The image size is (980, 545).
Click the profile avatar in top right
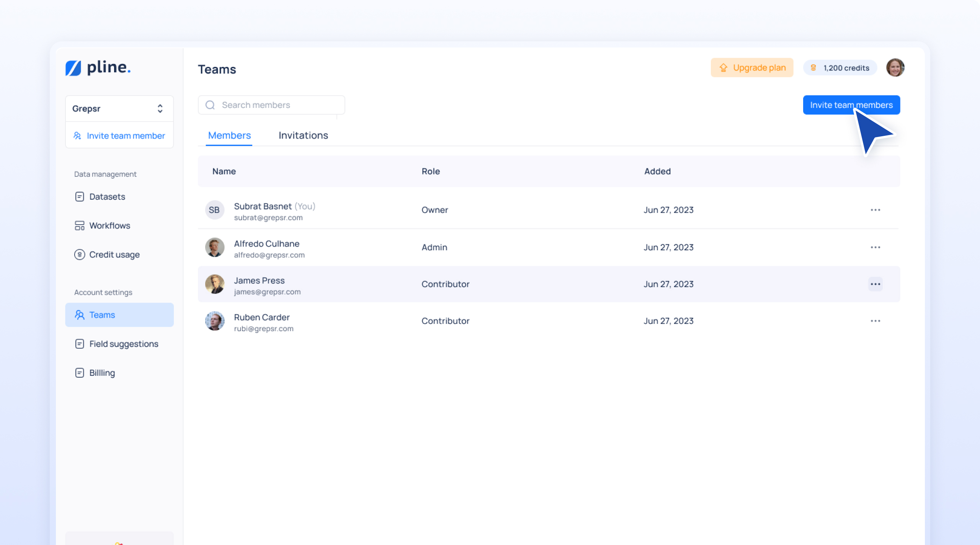pos(896,67)
